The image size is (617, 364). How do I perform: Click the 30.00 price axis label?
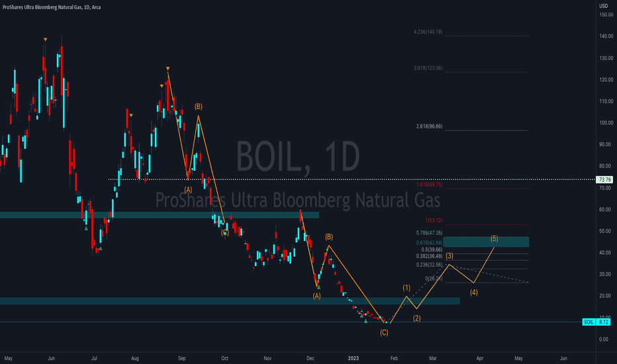pos(605,274)
